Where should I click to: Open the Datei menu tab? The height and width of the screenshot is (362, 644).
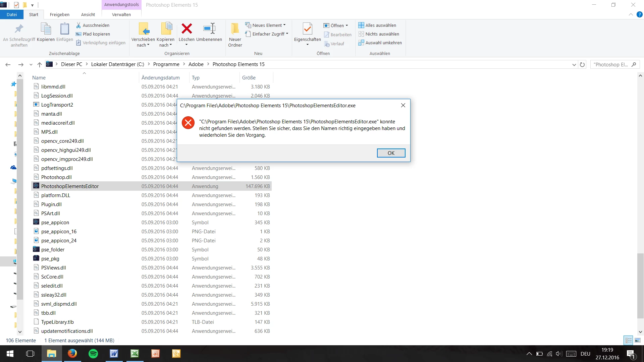[11, 14]
